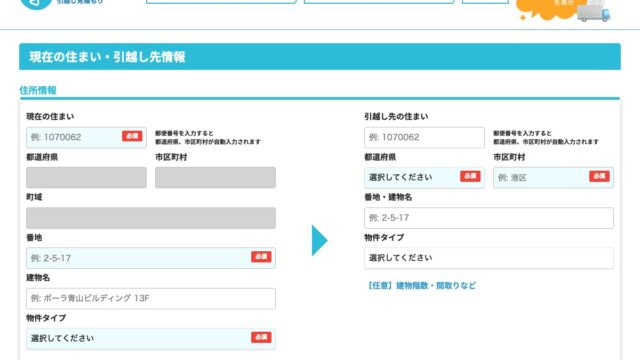Click the greyed-out 町域 field

pos(151,218)
